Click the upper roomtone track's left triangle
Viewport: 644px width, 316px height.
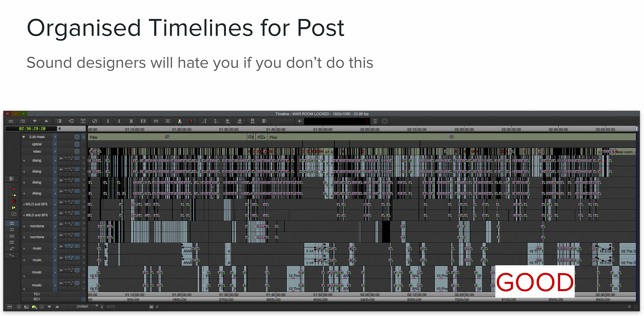tap(24, 226)
